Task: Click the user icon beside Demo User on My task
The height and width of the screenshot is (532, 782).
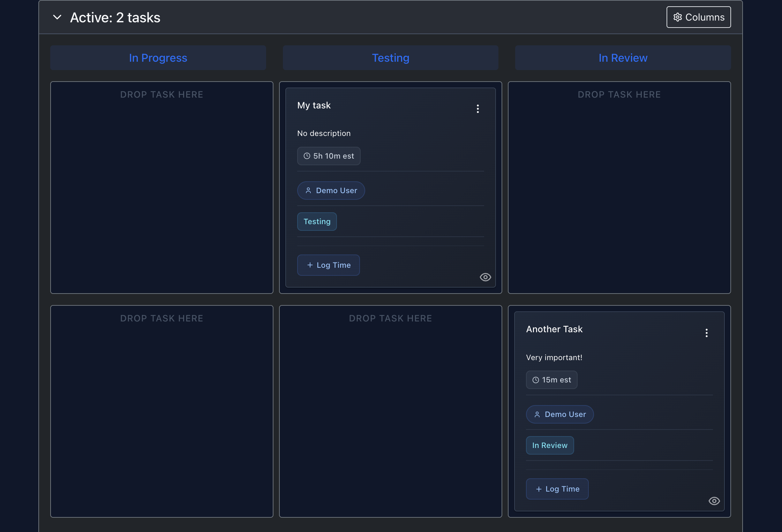Action: pos(309,190)
